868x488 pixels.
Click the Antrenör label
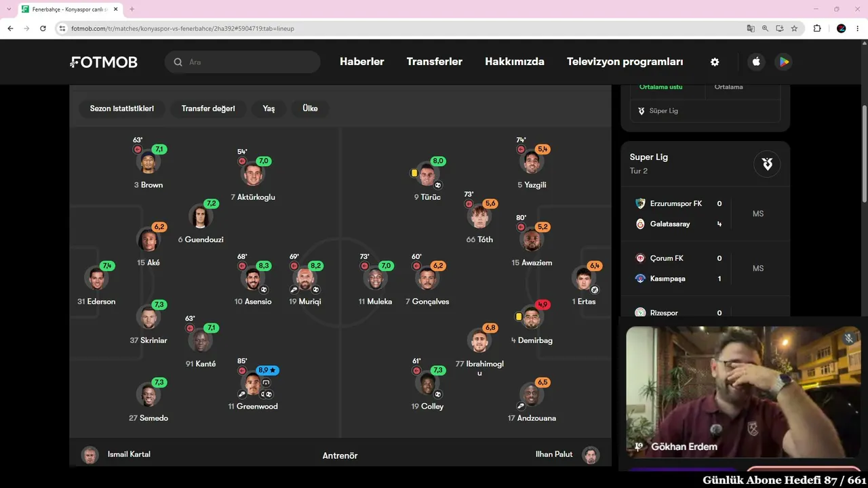tap(340, 455)
